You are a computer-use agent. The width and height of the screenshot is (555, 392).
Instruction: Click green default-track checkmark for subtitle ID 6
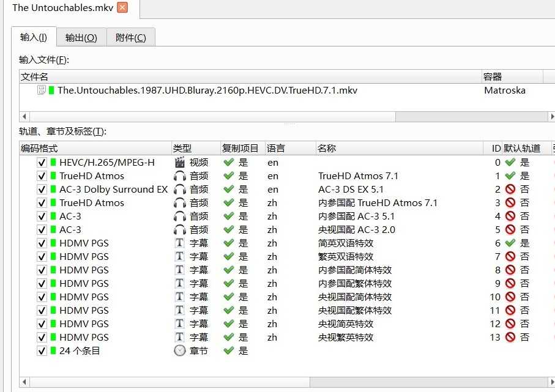pyautogui.click(x=510, y=243)
